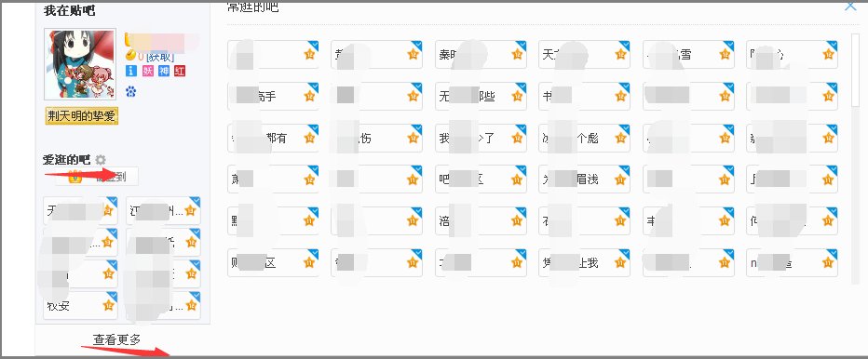The height and width of the screenshot is (359, 868).
Task: Click level star on the 止我 tile
Action: tap(620, 263)
